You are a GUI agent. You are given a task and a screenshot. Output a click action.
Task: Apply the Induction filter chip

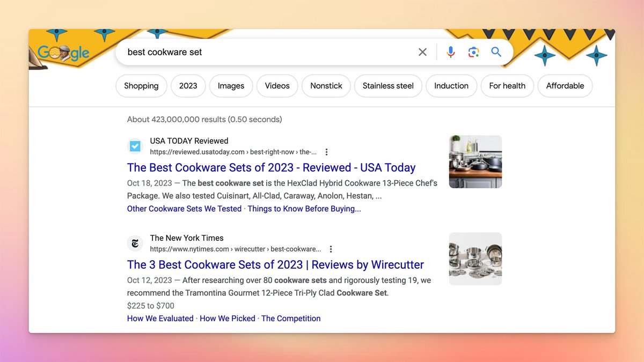tap(451, 86)
